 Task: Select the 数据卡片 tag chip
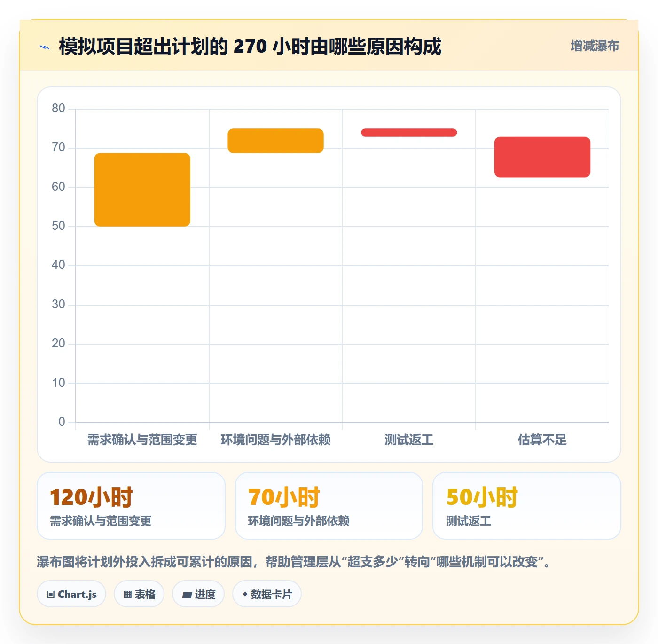[267, 594]
